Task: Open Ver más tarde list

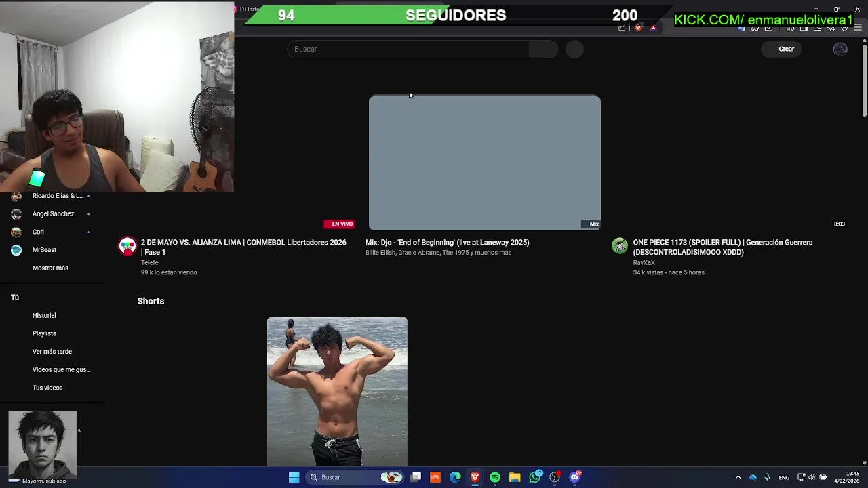Action: 52,352
